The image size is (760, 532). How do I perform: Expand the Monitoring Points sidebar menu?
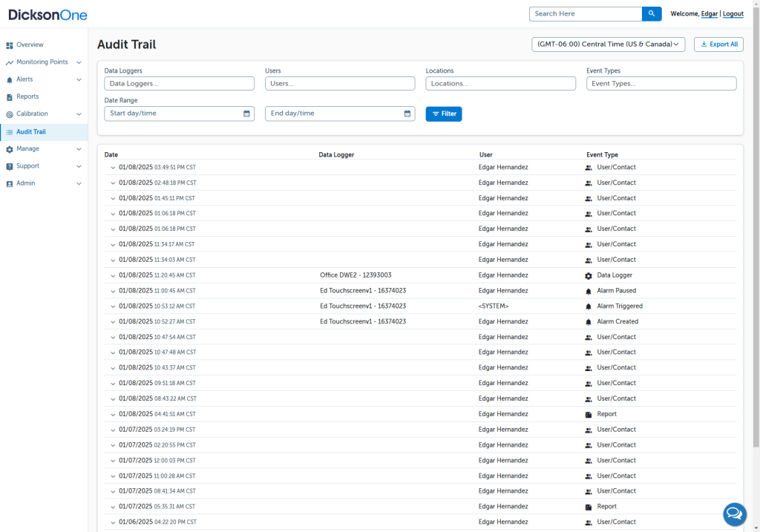79,62
